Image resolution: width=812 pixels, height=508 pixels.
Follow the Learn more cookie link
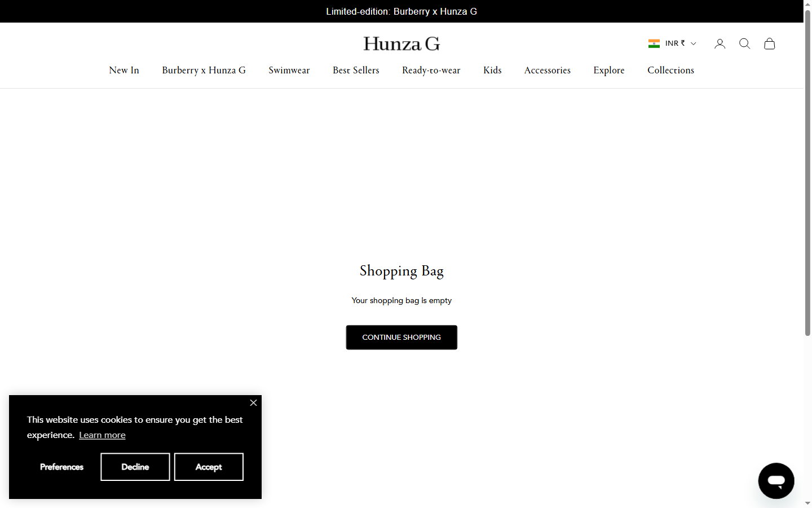[x=102, y=435]
